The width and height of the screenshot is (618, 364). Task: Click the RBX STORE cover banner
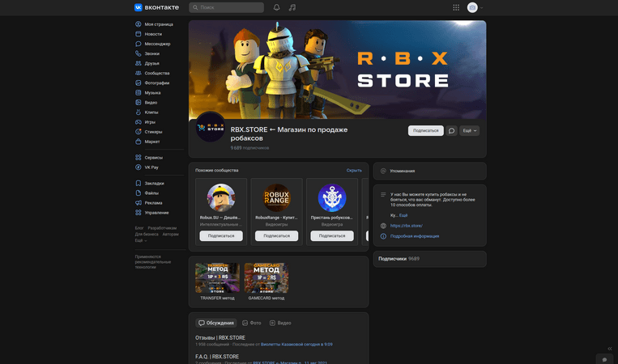click(x=338, y=70)
